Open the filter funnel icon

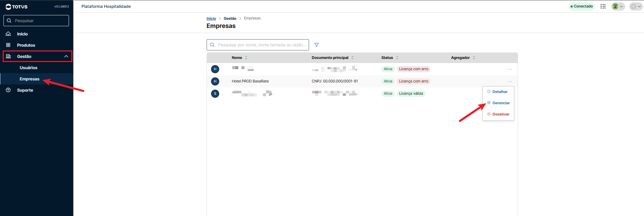click(317, 45)
